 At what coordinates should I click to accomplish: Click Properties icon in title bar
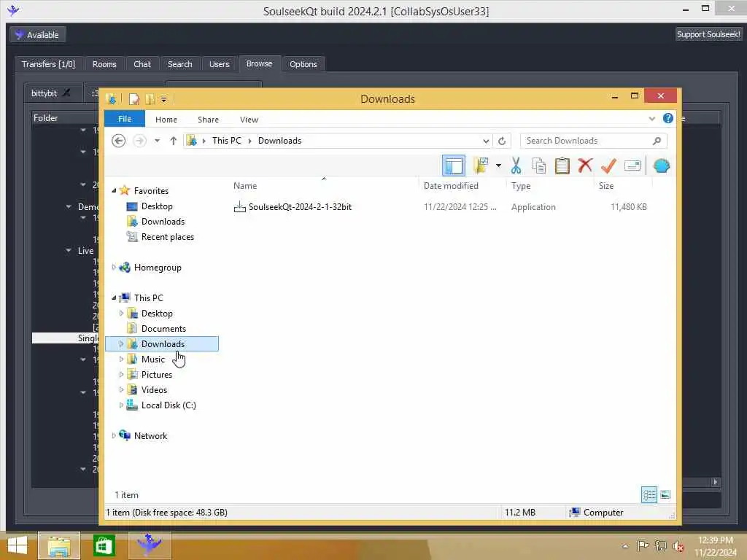click(134, 99)
